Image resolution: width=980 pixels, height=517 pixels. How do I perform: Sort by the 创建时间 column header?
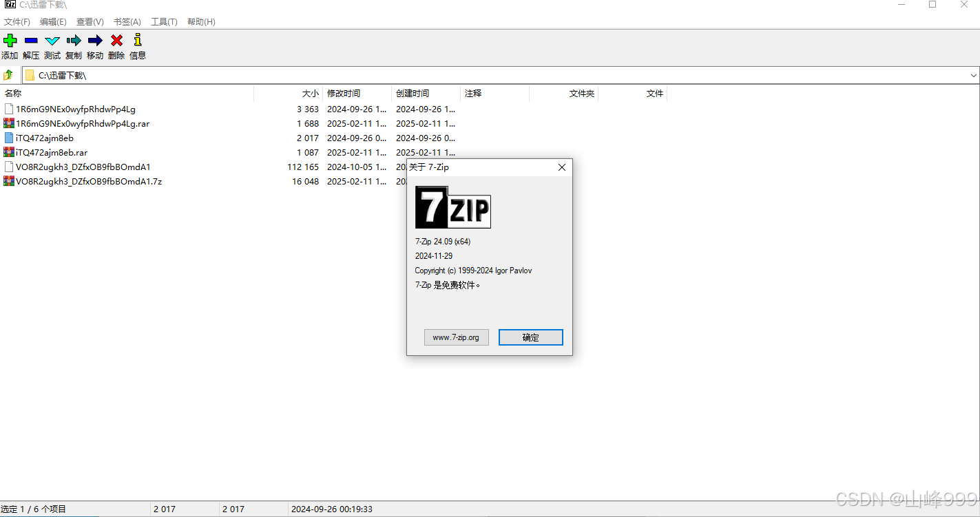[x=426, y=94]
